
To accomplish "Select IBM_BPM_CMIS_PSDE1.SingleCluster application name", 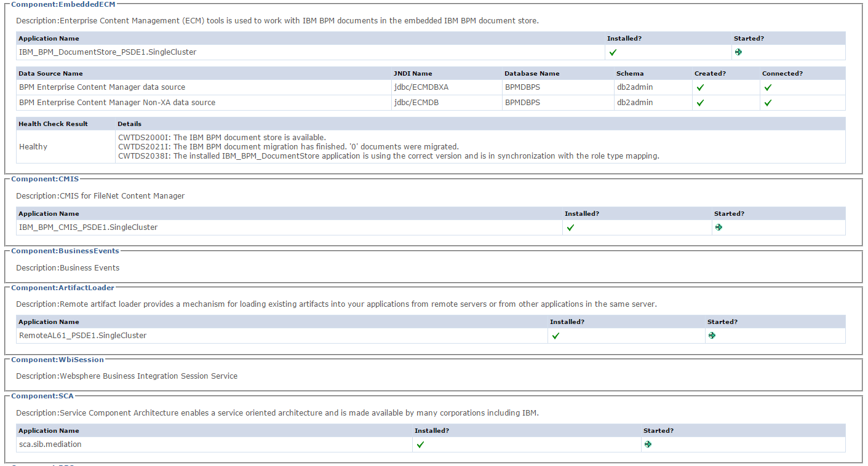I will (x=89, y=227).
